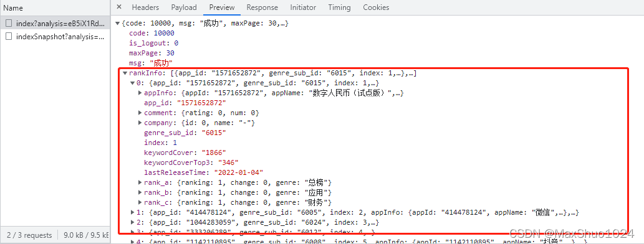
Task: Select the index?analysis request row
Action: 55,24
